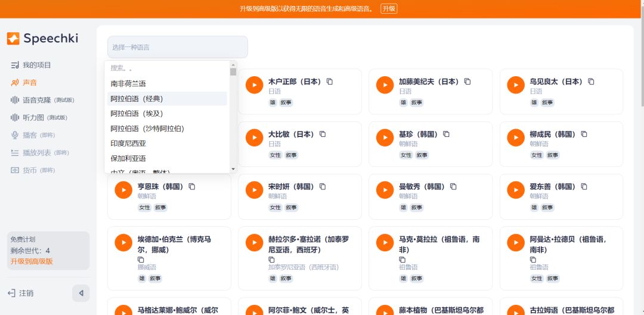Click 叙事 tag on 加藤美纪夫 card
The image size is (644, 315).
coord(417,102)
